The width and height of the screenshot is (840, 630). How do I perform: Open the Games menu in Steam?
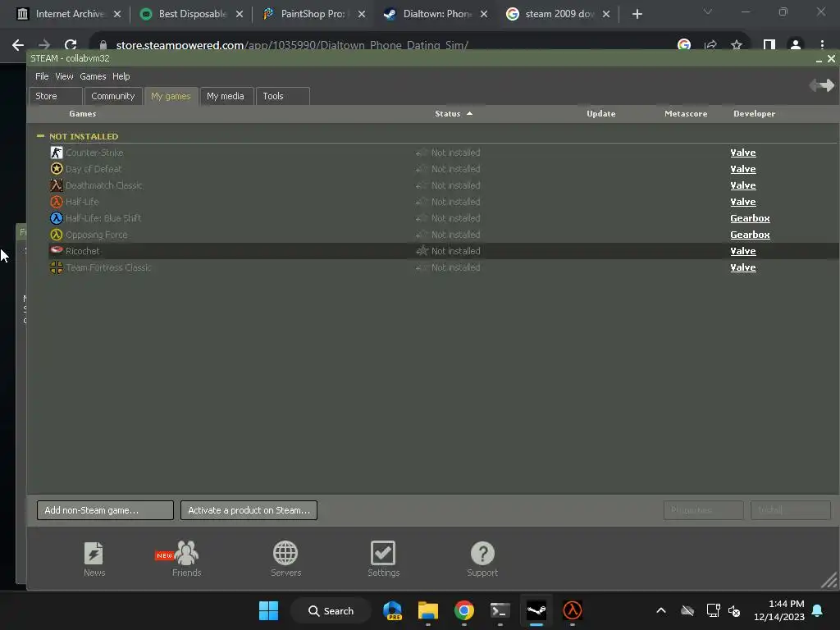[93, 76]
